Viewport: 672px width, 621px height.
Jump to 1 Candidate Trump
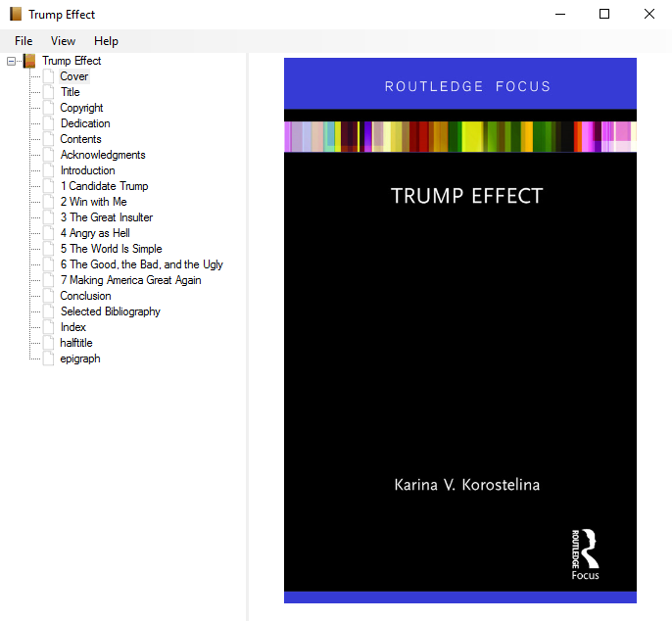(104, 186)
